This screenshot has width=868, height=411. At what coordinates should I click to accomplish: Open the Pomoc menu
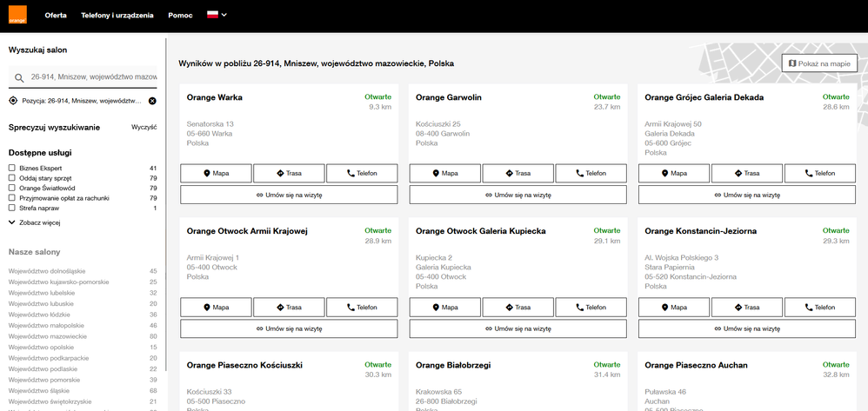tap(180, 16)
